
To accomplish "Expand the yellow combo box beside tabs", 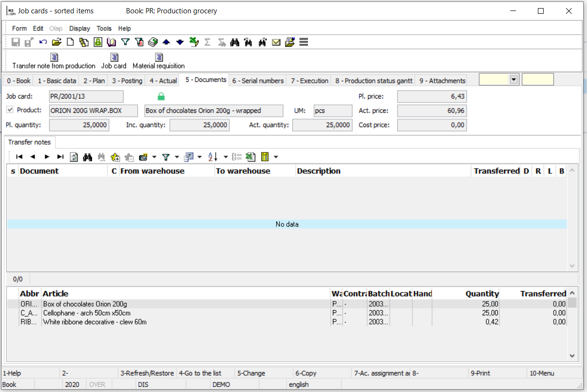I will (514, 80).
